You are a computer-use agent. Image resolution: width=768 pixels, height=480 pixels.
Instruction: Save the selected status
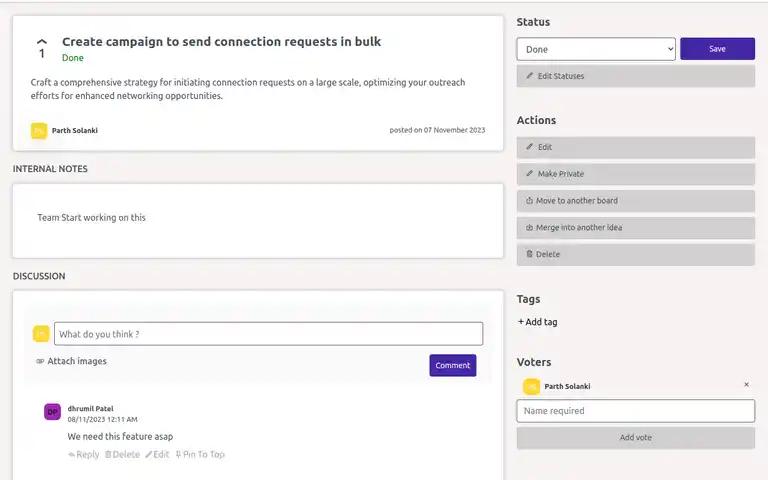click(x=717, y=49)
